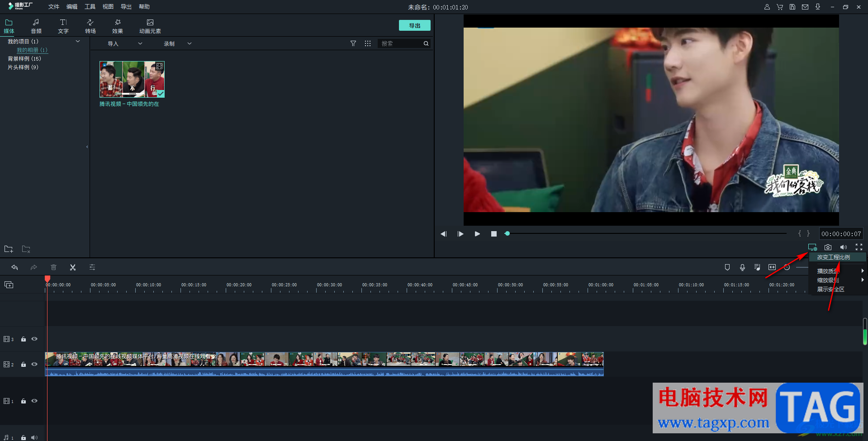Click the search magnifier icon

[x=426, y=43]
